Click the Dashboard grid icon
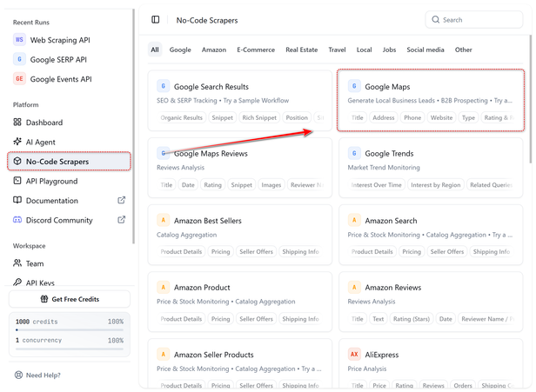 tap(17, 122)
